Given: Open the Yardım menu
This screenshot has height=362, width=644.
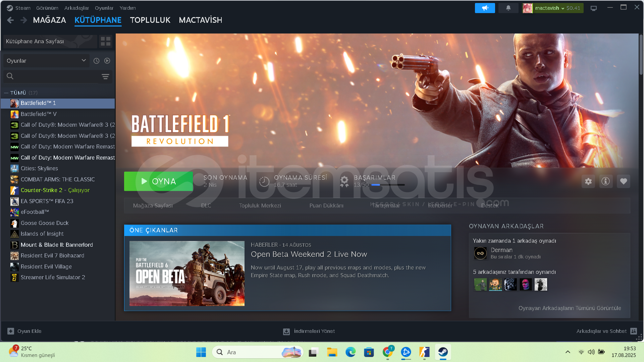Looking at the screenshot, I should click(128, 8).
